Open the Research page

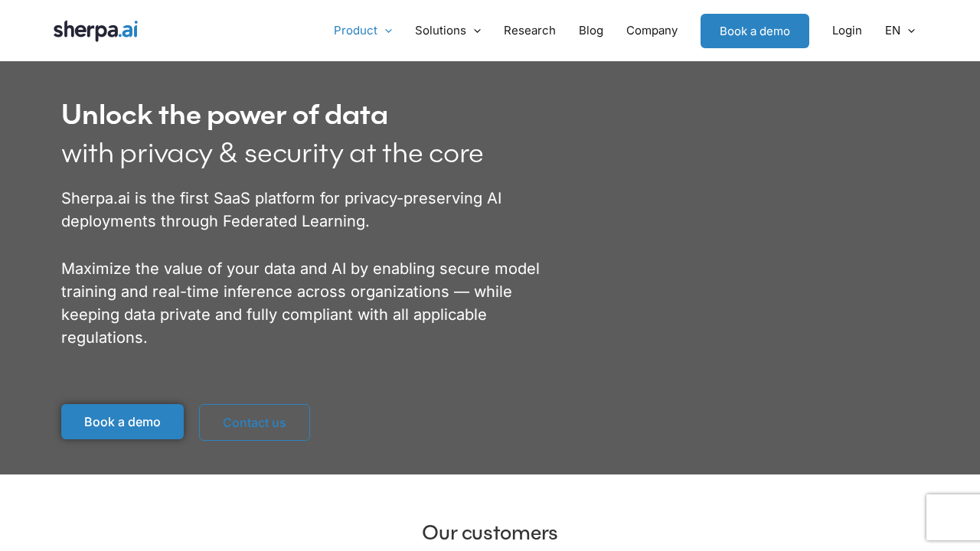coord(529,30)
